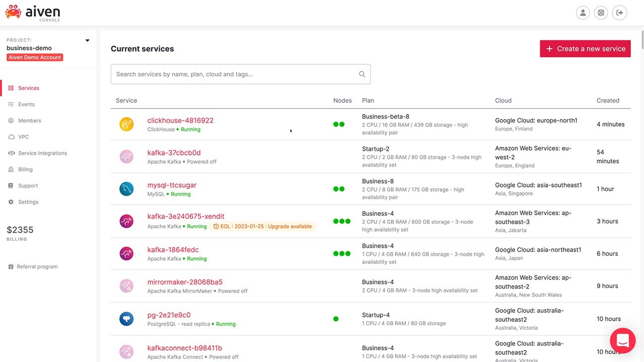Image resolution: width=644 pixels, height=362 pixels.
Task: Expand the project selector dropdown arrow
Action: 87,40
